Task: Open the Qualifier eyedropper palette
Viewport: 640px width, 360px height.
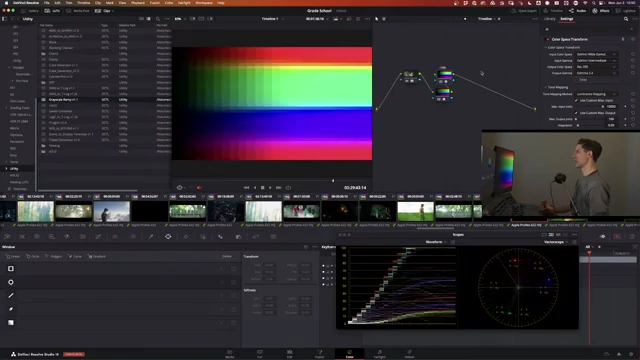Action: [x=151, y=236]
